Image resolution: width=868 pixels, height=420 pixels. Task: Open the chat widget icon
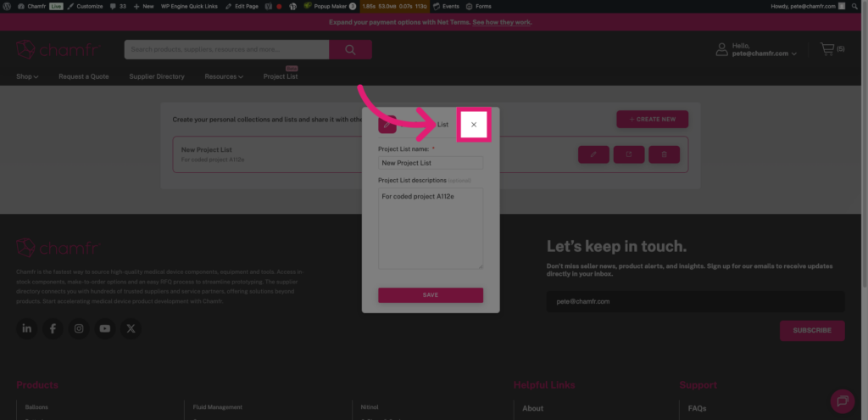point(843,400)
